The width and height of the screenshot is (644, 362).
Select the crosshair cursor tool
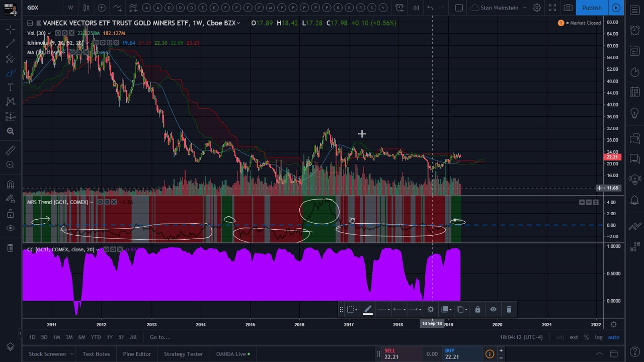10,30
